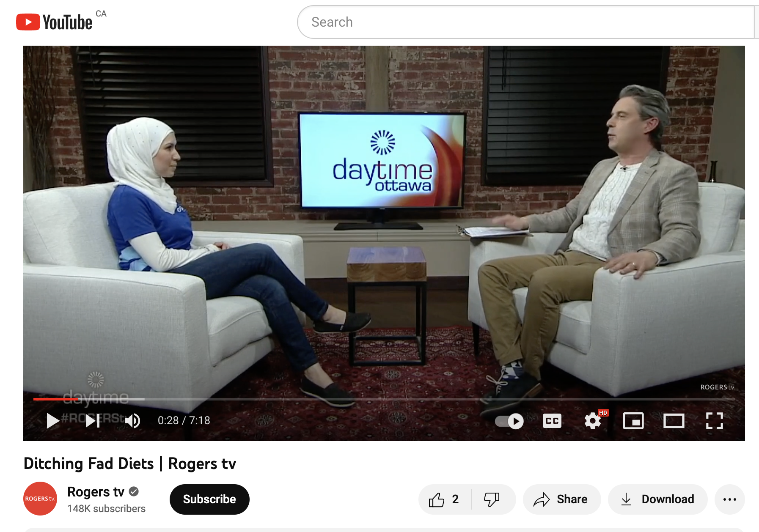Switch to theater mode

(x=674, y=421)
